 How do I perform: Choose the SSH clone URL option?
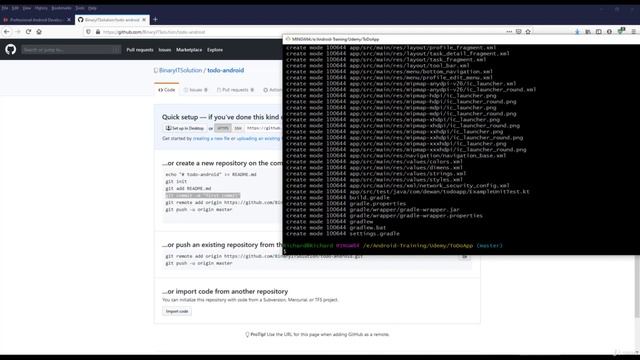coord(238,128)
